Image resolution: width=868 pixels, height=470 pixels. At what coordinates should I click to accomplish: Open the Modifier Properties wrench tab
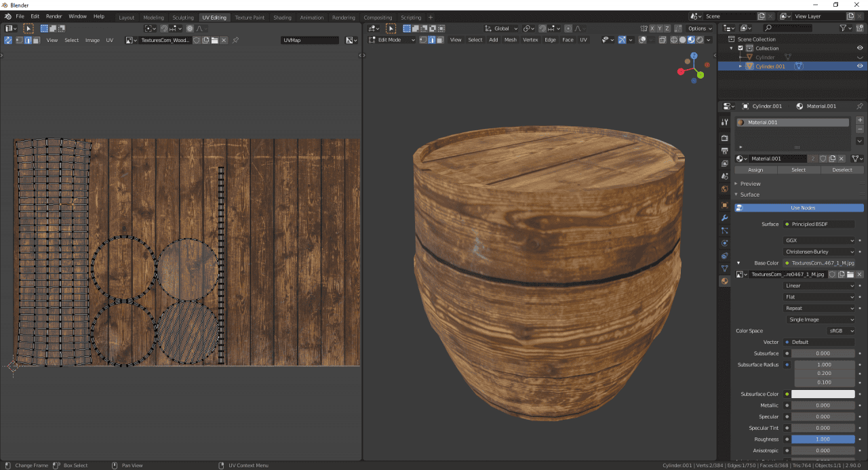[724, 218]
